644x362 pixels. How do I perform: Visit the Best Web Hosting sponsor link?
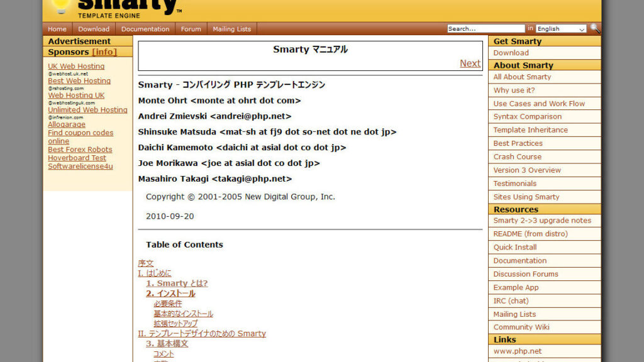coord(79,81)
